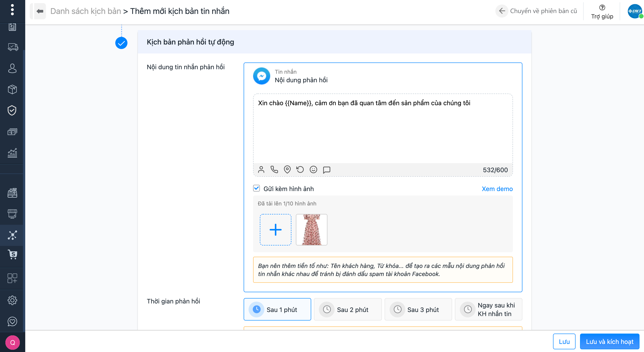Click the location pin icon in editor

click(287, 170)
